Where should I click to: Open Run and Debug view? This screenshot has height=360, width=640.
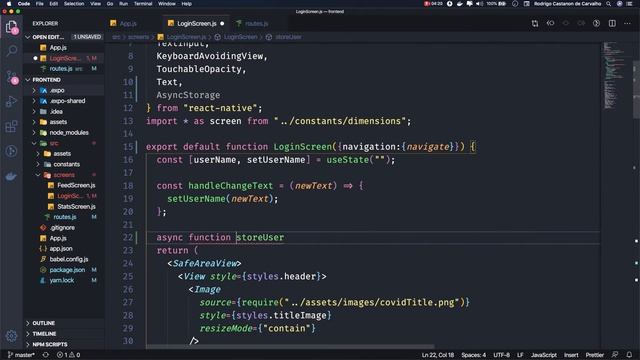pos(11,101)
